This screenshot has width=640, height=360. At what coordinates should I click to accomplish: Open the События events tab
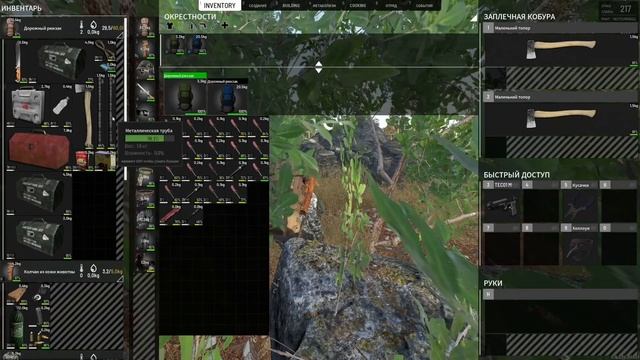(x=424, y=6)
